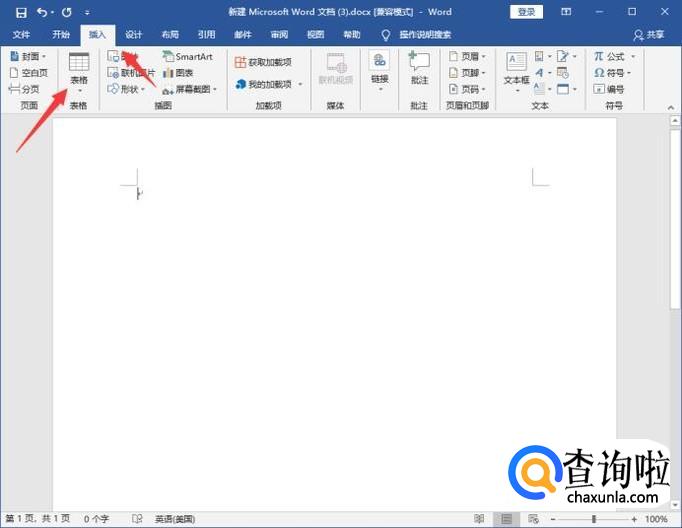Viewport: 682px width, 528px height.
Task: Open the Header (页眉) dropdown
Action: (x=465, y=57)
